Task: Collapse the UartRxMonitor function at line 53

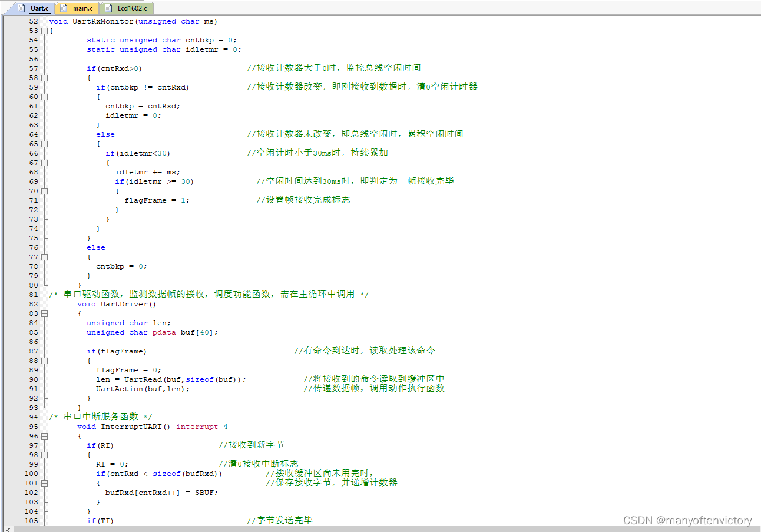Action: coord(44,31)
